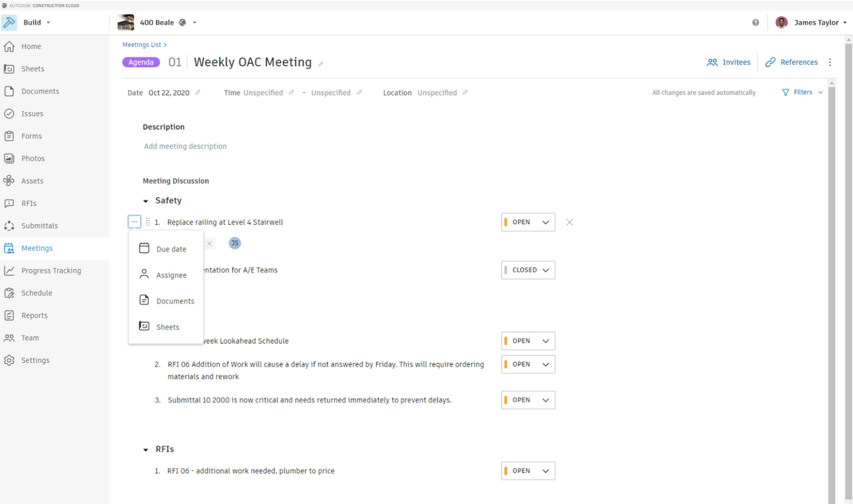Go back to Meetings List link
Viewport: 853px width, 504px height.
pos(141,45)
